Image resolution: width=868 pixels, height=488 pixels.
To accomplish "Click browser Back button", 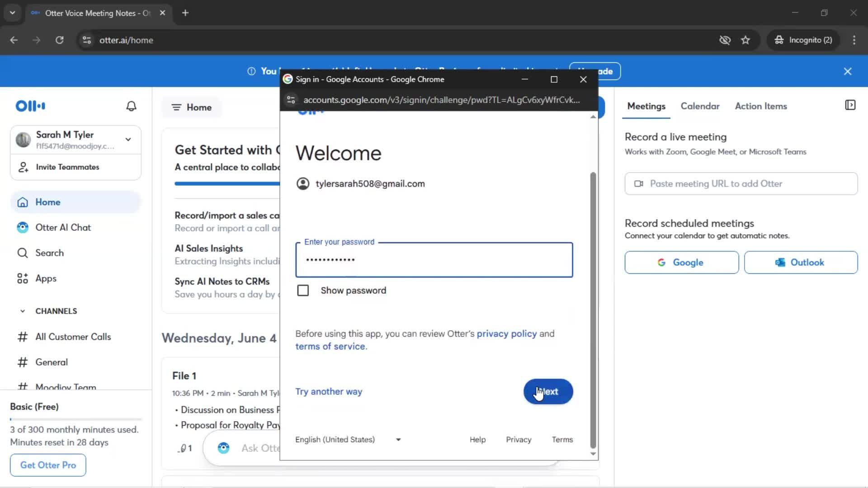I will [x=14, y=40].
